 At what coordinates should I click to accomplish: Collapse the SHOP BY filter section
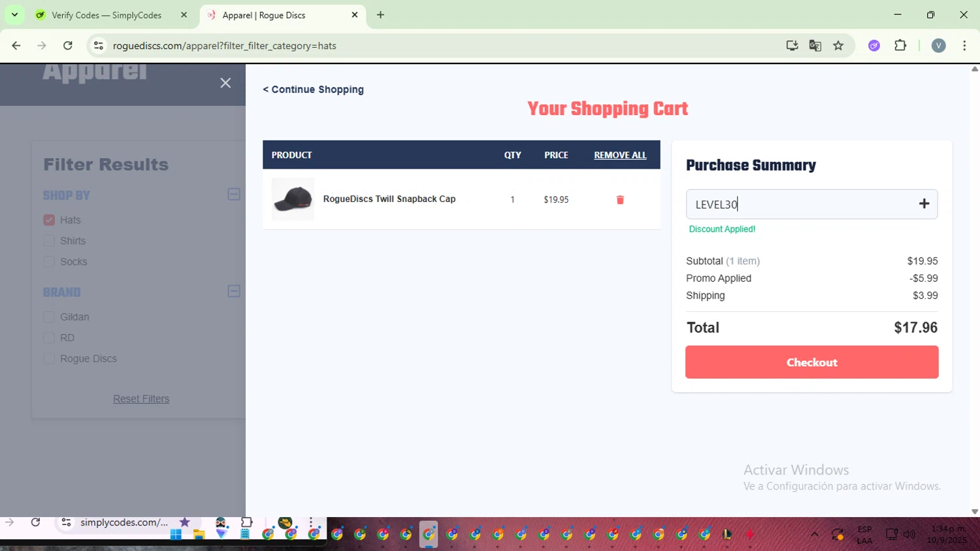tap(234, 194)
